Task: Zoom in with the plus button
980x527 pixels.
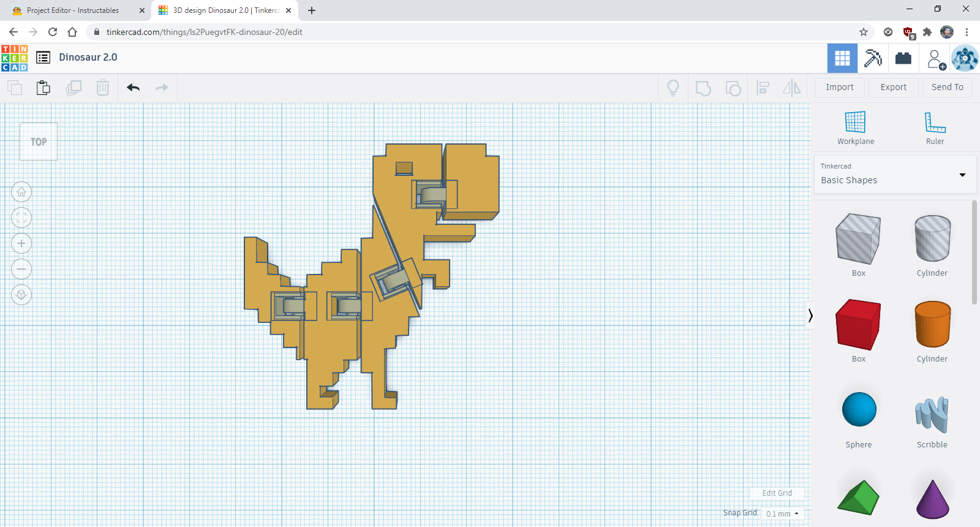Action: [x=21, y=243]
